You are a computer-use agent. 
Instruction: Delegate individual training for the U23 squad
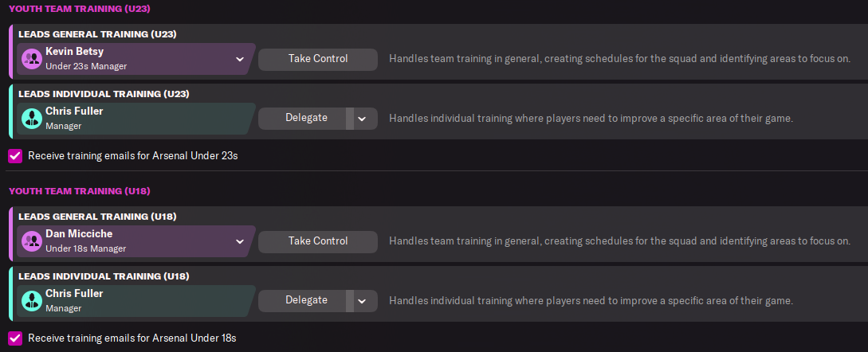306,118
